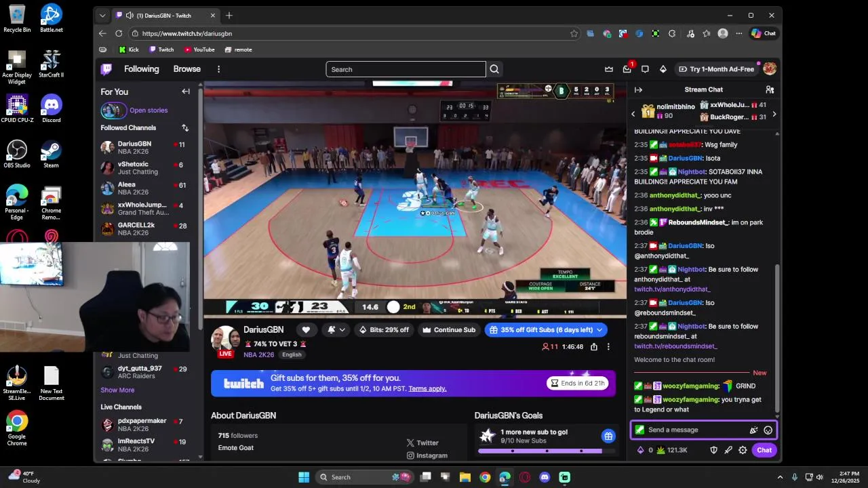Focus Twitch search field
The height and width of the screenshot is (488, 868).
406,69
